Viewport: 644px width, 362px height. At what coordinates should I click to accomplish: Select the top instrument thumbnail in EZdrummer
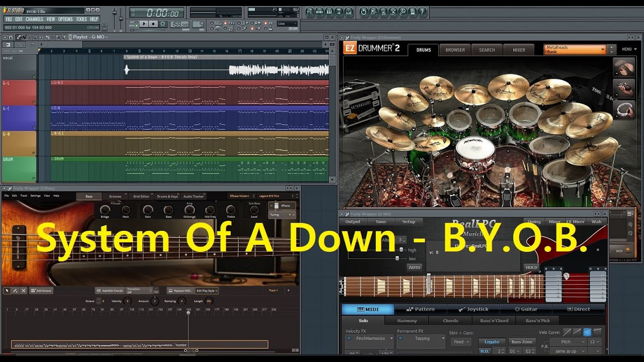coord(623,68)
